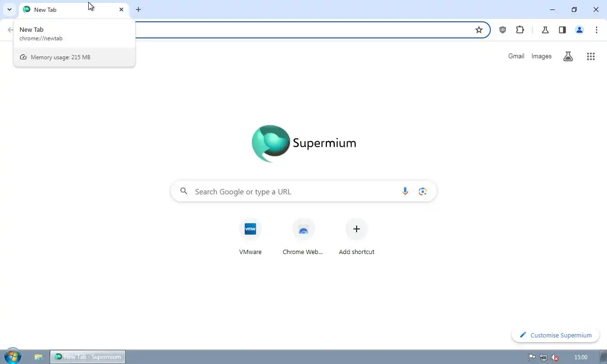The image size is (607, 364).
Task: Bookmark this tab with the star icon
Action: pos(479,30)
